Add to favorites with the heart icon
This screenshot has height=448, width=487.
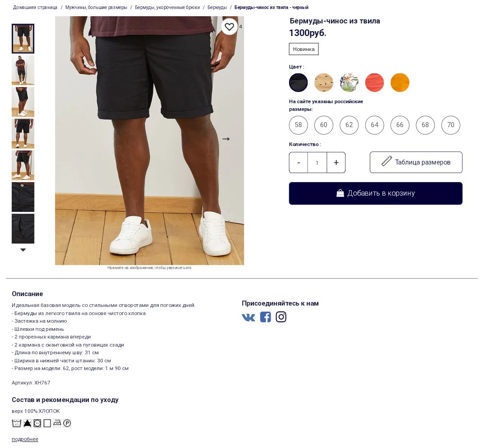[x=229, y=27]
